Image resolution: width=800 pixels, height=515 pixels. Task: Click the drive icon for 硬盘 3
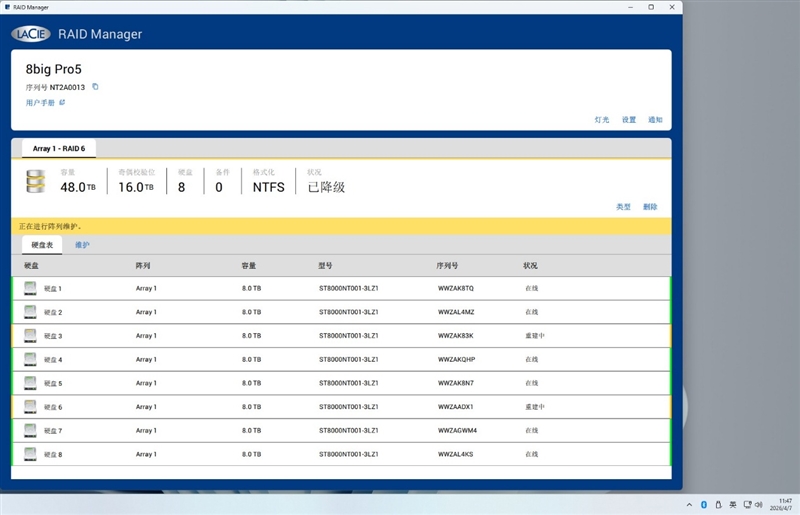point(30,336)
